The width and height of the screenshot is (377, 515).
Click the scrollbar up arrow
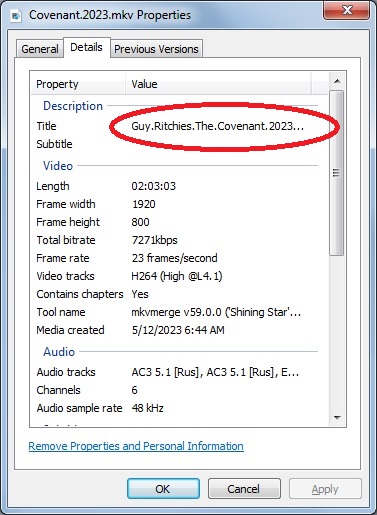(337, 81)
